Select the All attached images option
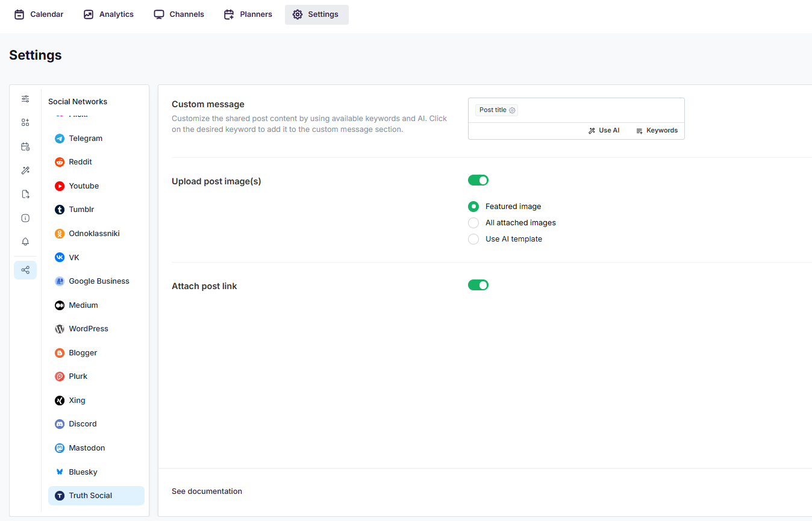The image size is (812, 521). (473, 223)
